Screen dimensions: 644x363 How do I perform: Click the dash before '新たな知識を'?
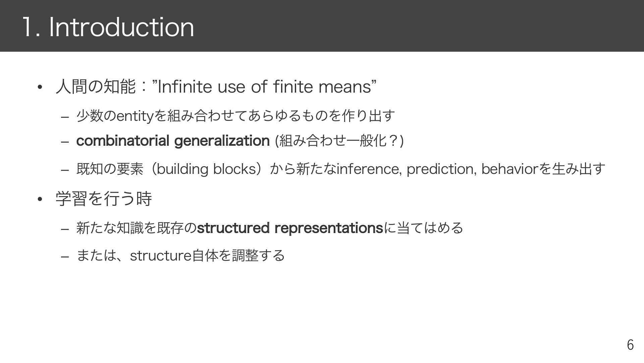coord(65,229)
